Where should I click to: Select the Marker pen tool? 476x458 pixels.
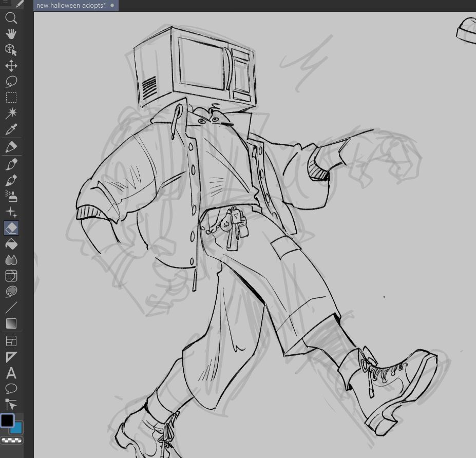(x=11, y=147)
